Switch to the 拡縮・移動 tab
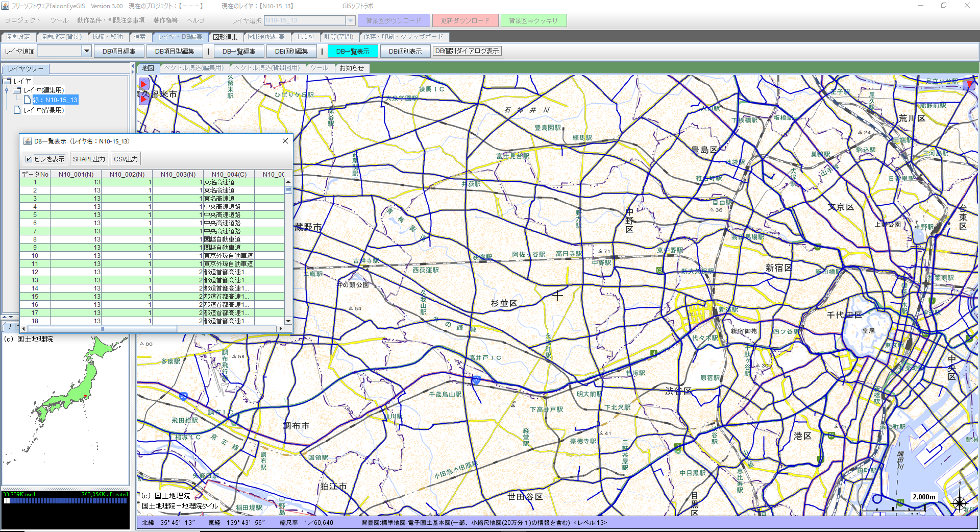980x532 pixels. coord(107,37)
